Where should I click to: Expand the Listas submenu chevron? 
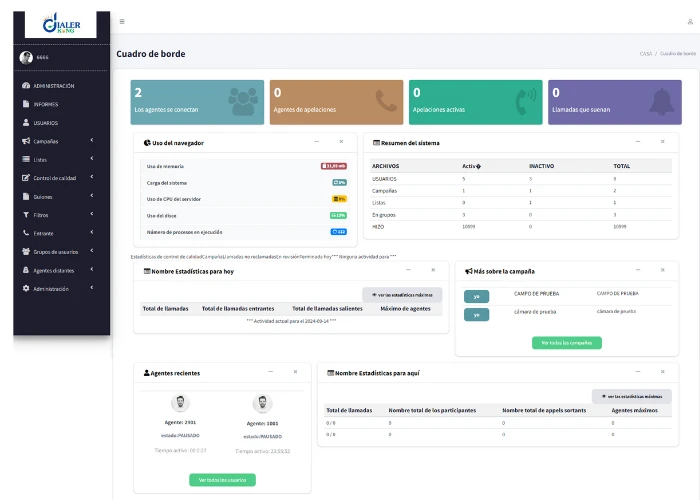click(x=92, y=158)
